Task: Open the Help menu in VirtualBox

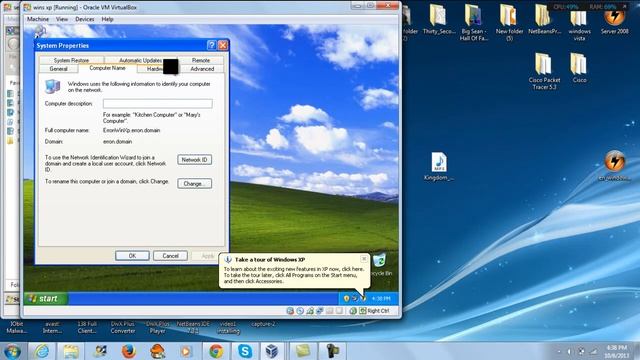Action: coord(107,19)
